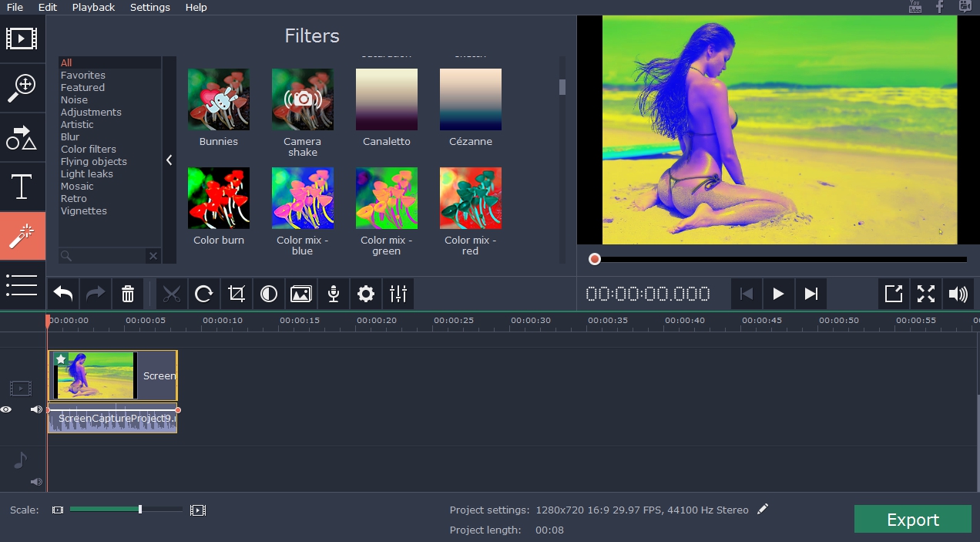Viewport: 980px width, 542px height.
Task: Choose the Canaletto filter thumbnail
Action: [387, 99]
